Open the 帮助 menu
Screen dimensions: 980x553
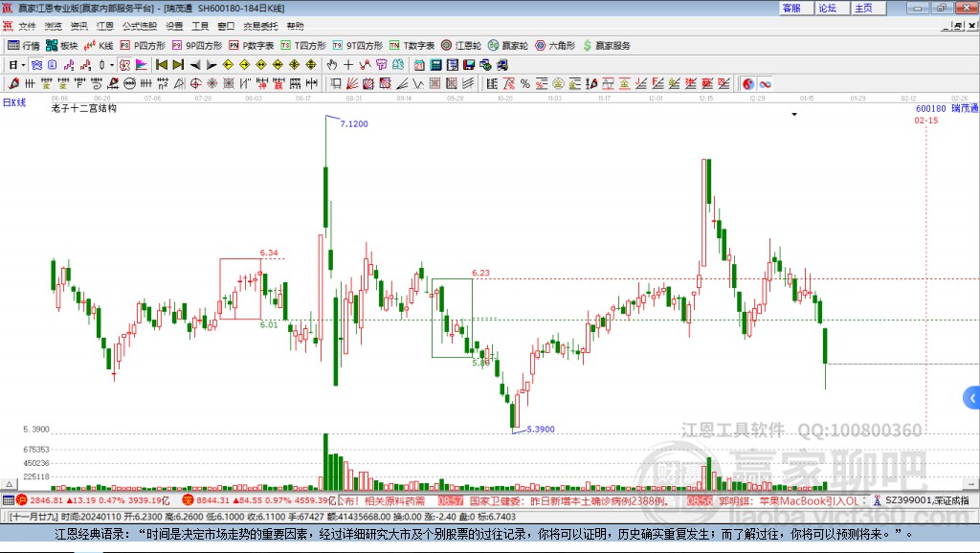pyautogui.click(x=295, y=26)
